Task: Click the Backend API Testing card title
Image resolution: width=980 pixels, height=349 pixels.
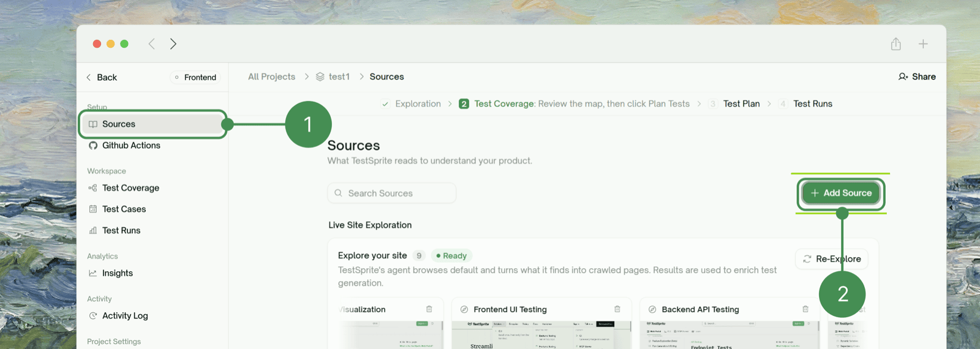Action: coord(700,310)
